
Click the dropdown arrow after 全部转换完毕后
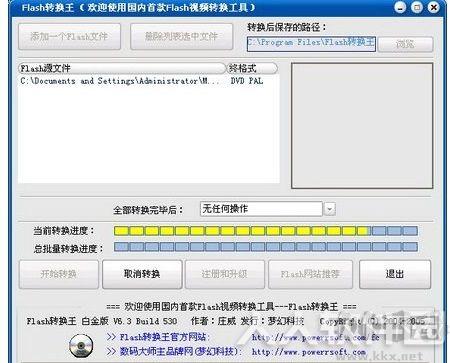pyautogui.click(x=330, y=209)
